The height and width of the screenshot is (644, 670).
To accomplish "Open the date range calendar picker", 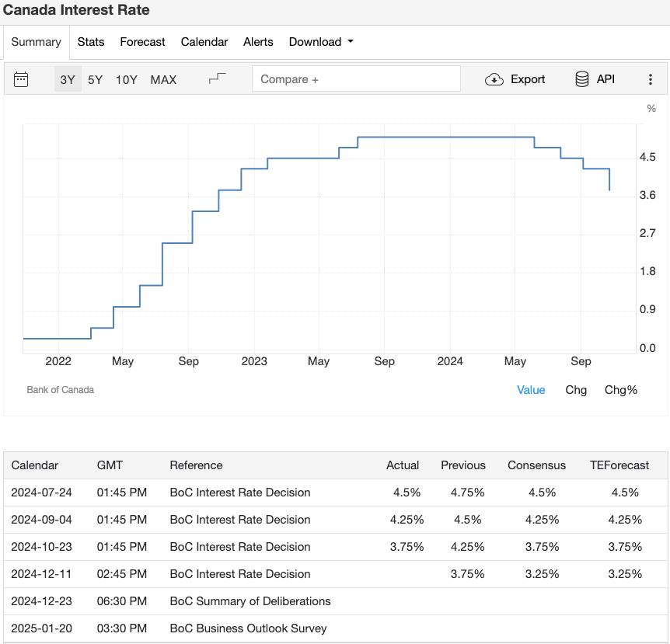I will pos(21,78).
